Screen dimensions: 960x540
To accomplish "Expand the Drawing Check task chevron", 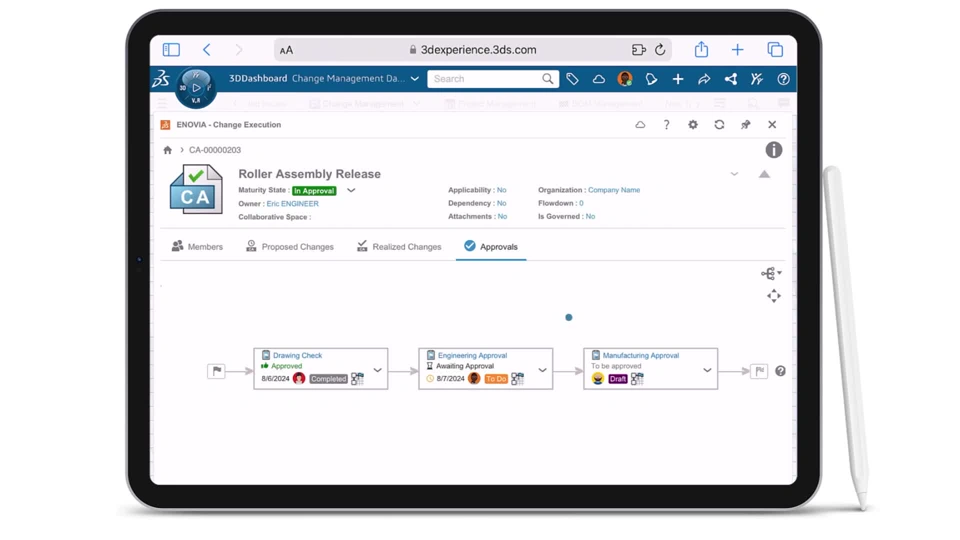I will click(378, 370).
